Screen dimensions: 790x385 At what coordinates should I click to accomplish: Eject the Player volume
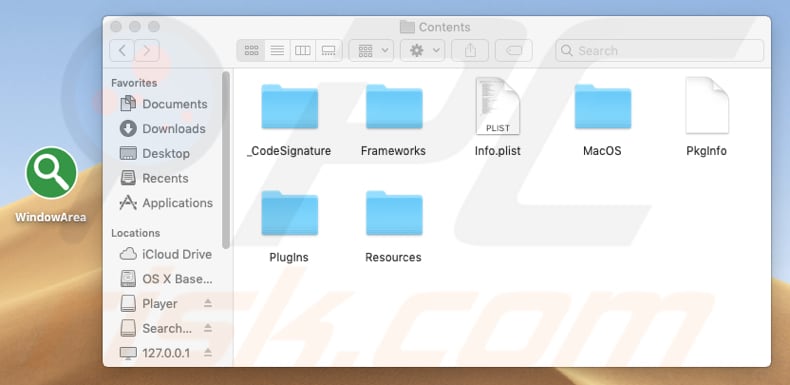(x=208, y=303)
